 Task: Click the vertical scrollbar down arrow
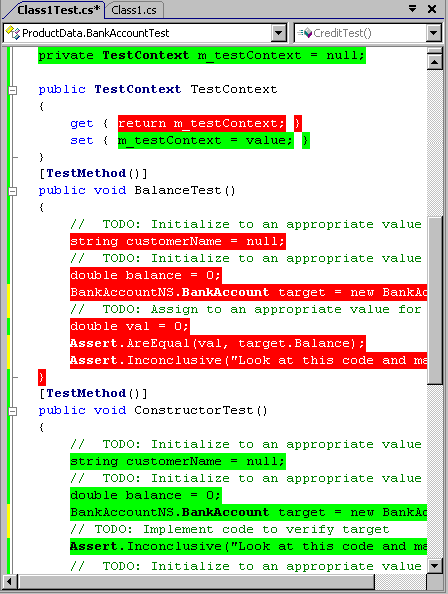[435, 566]
